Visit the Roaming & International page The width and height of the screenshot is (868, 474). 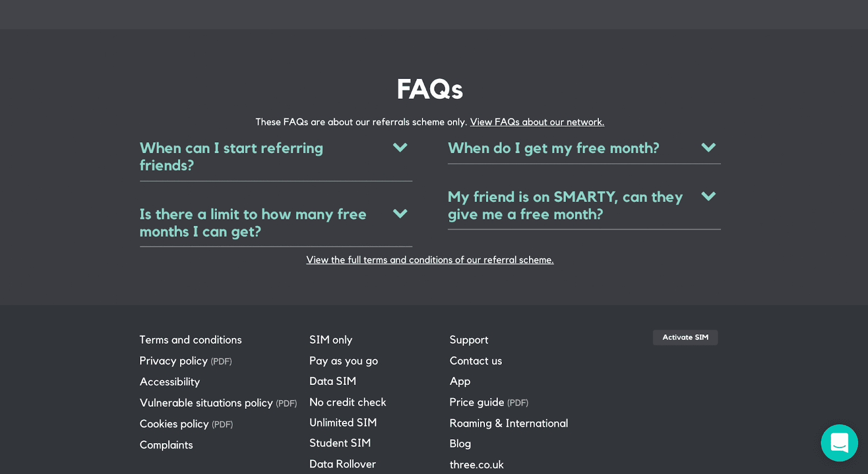pyautogui.click(x=508, y=424)
